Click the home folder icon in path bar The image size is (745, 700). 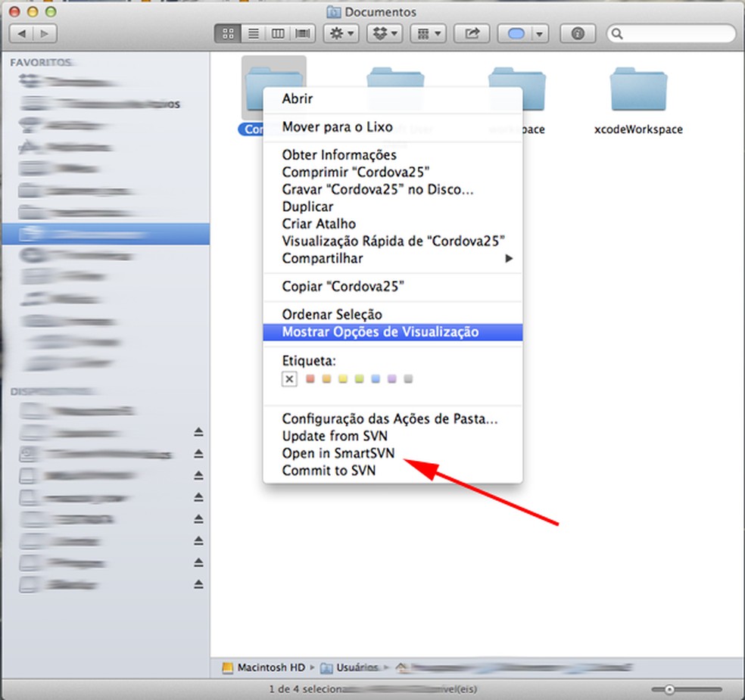click(401, 667)
